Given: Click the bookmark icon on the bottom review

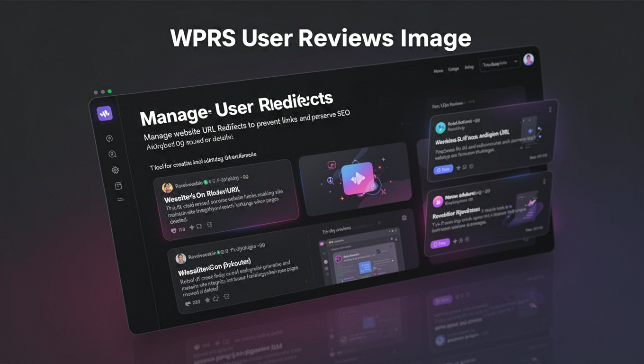Looking at the screenshot, I should point(226,296).
